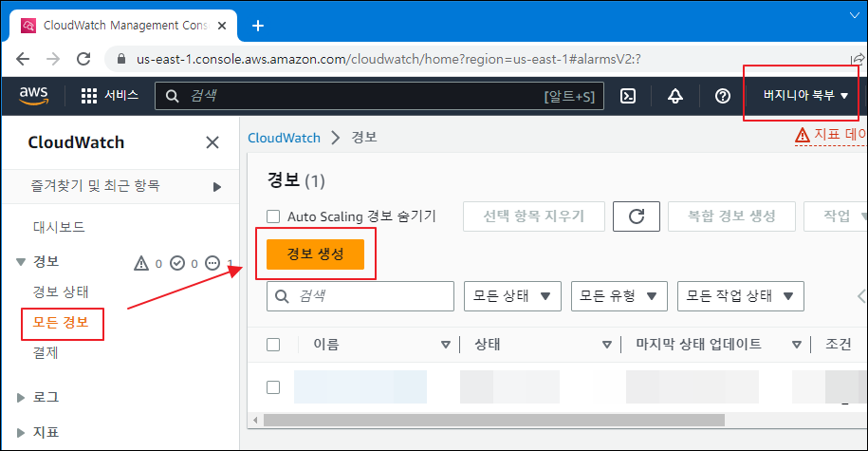Viewport: 868px width, 451px height.
Task: Click the CloudWatch breadcrumb link
Action: (x=284, y=138)
